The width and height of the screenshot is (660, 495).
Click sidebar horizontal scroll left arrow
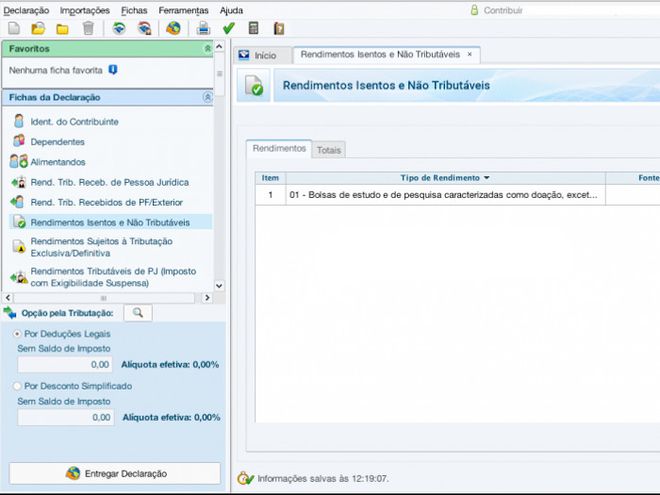coord(8,298)
